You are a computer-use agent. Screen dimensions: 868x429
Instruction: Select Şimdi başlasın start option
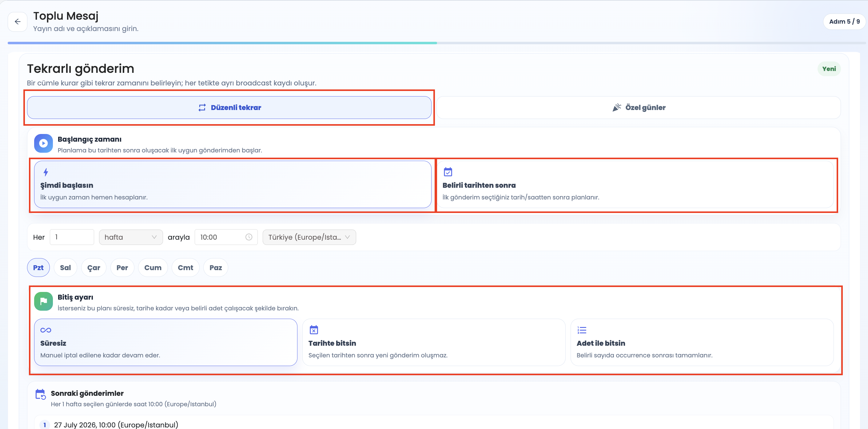[233, 184]
